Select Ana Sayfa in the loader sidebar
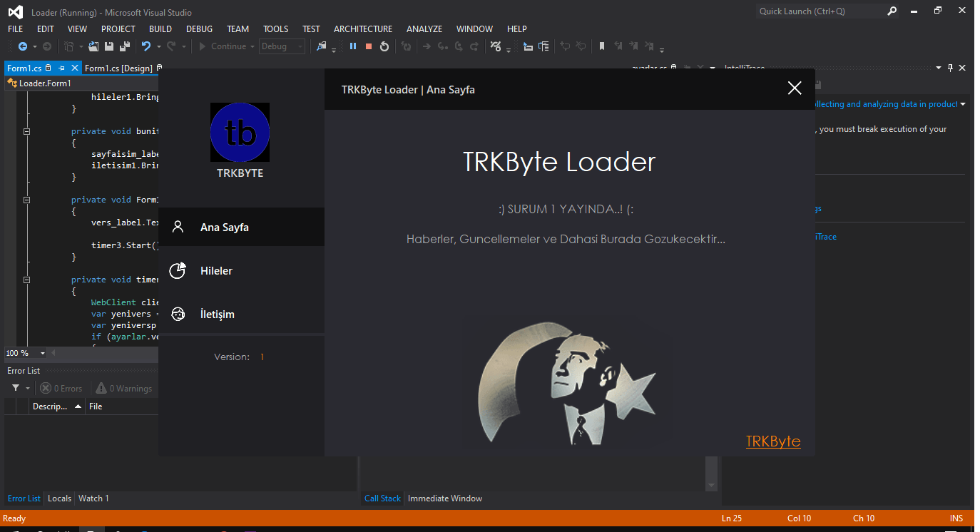 [242, 227]
